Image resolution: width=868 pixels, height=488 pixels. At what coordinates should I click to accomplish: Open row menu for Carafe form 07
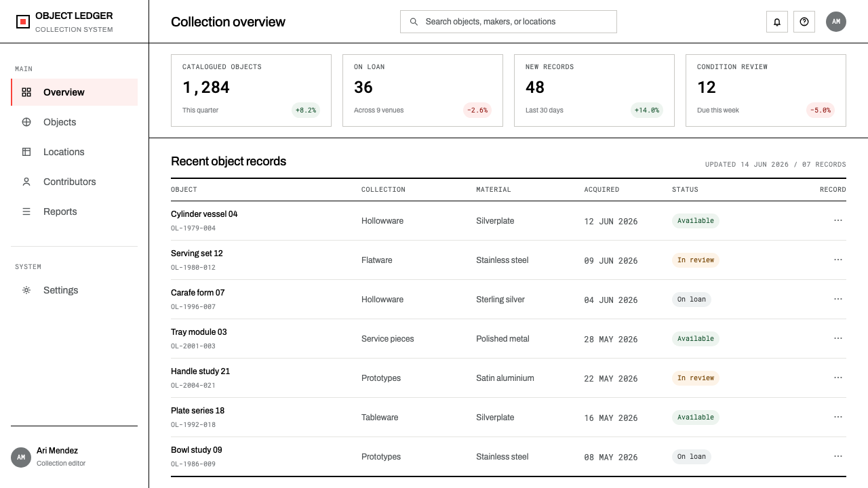(838, 299)
